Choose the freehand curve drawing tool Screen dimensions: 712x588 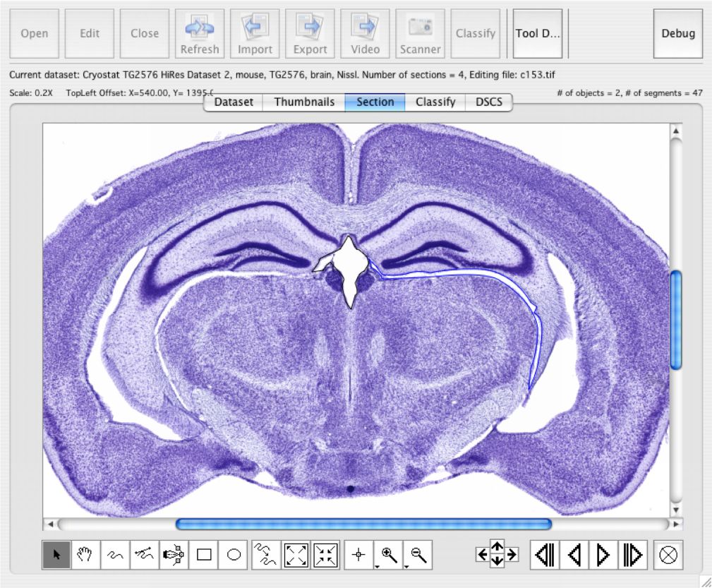click(x=116, y=555)
